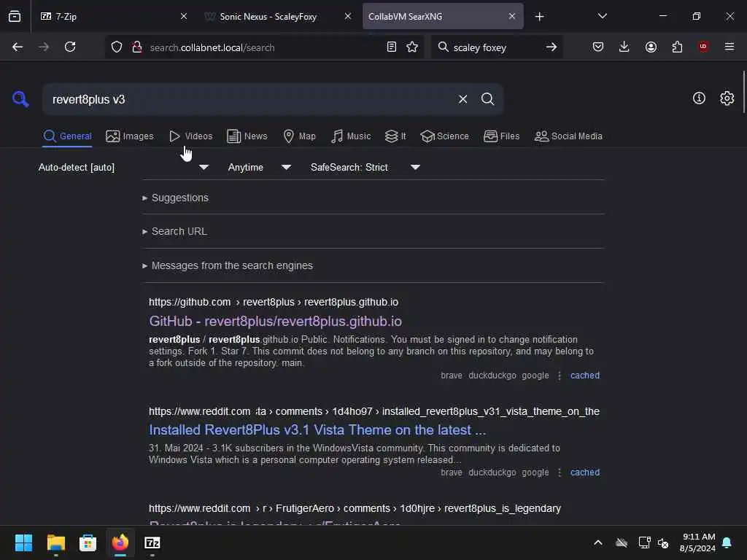This screenshot has width=747, height=560.
Task: Open the SafeSearch: Strict dropdown
Action: point(365,167)
